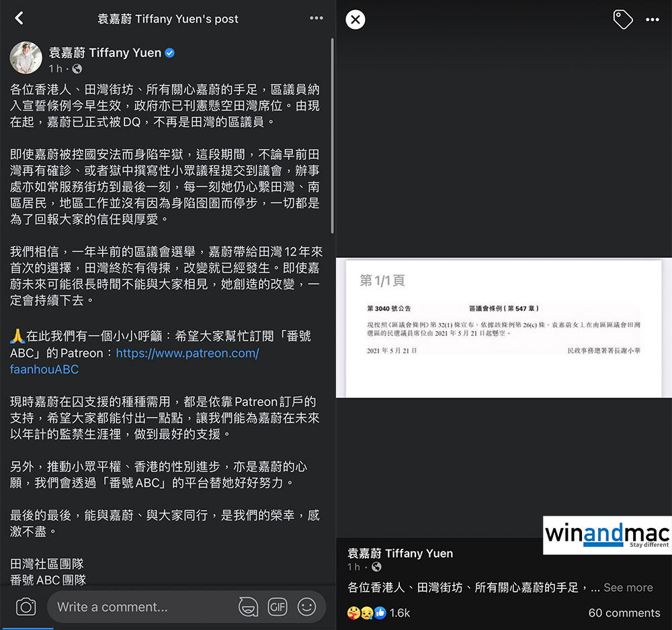The image size is (672, 630).
Task: Tap the back arrow in post header
Action: click(19, 18)
